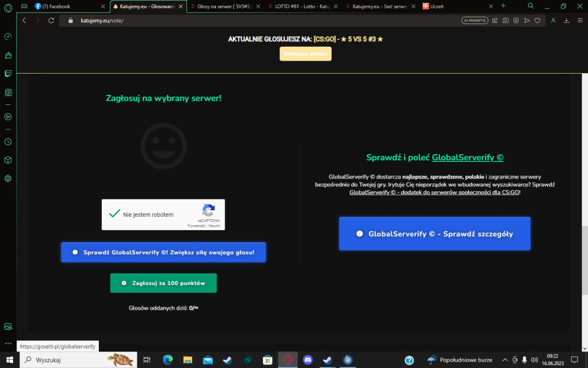Open My Flow send arrow icon
The width and height of the screenshot is (588, 368).
point(527,20)
